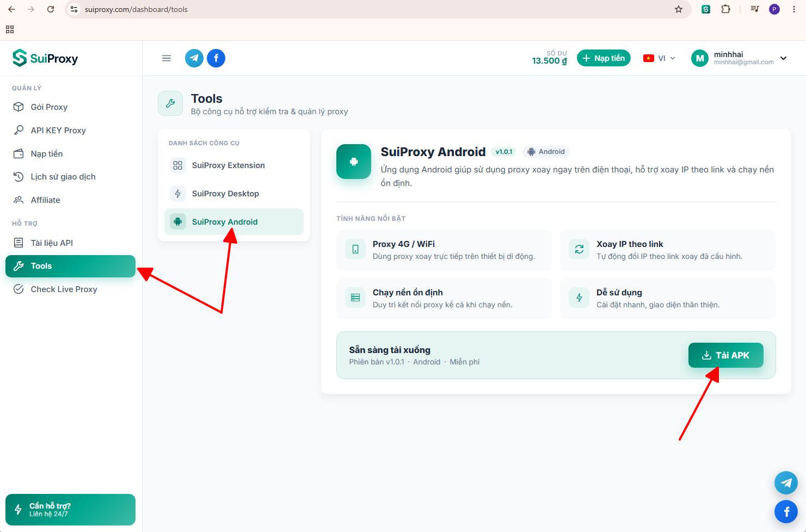Open the Telegram icon in top bar
The image size is (806, 532).
click(x=194, y=58)
